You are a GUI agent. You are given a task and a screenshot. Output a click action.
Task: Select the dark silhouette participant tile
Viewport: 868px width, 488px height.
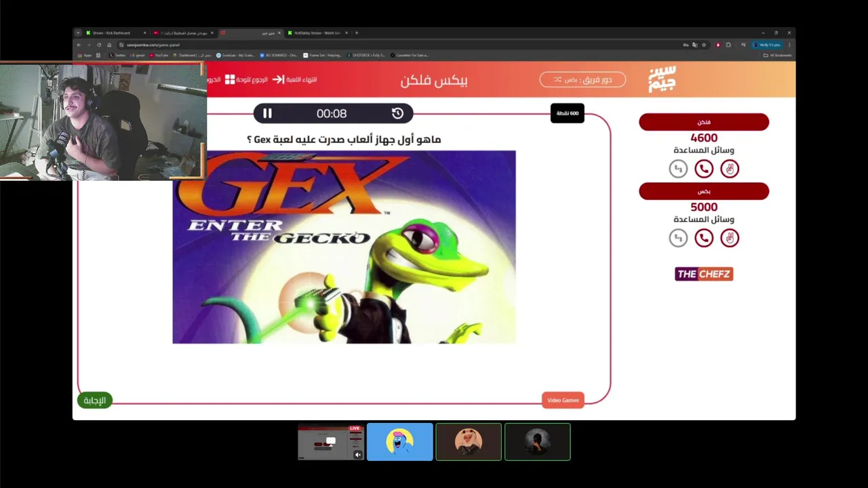(537, 442)
